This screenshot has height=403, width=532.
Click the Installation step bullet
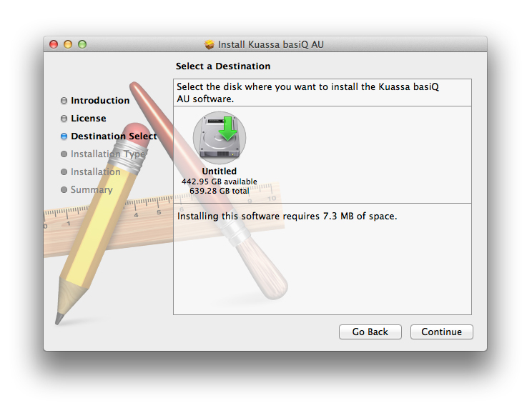[x=64, y=171]
